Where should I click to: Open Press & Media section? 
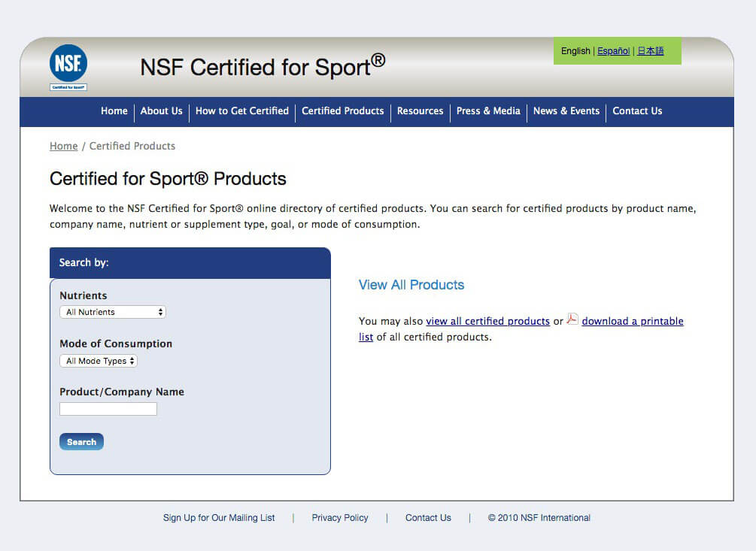(x=488, y=111)
